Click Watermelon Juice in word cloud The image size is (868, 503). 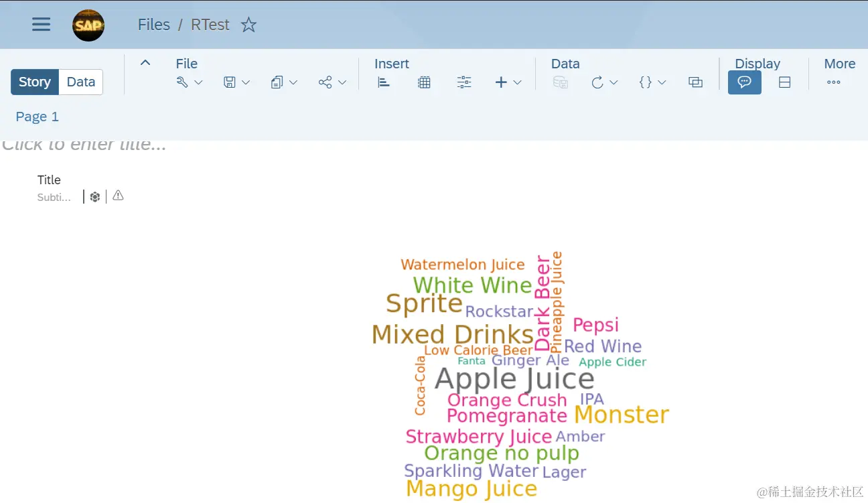coord(463,265)
